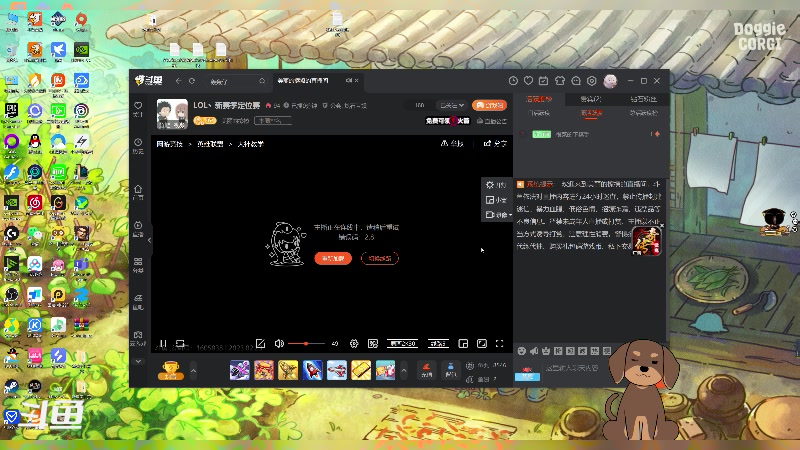Click the chat message input field
800x450 pixels.
[x=577, y=368]
